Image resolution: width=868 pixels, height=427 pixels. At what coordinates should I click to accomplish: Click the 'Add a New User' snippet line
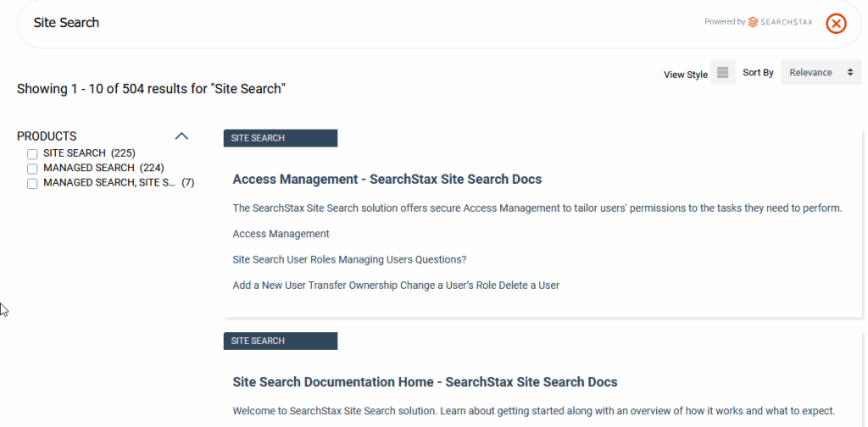pyautogui.click(x=396, y=286)
